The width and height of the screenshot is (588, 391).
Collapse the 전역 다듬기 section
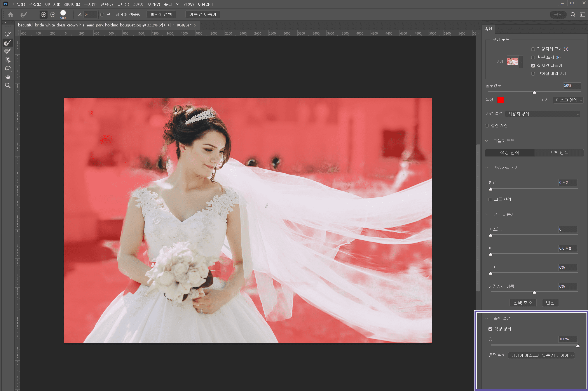click(487, 214)
